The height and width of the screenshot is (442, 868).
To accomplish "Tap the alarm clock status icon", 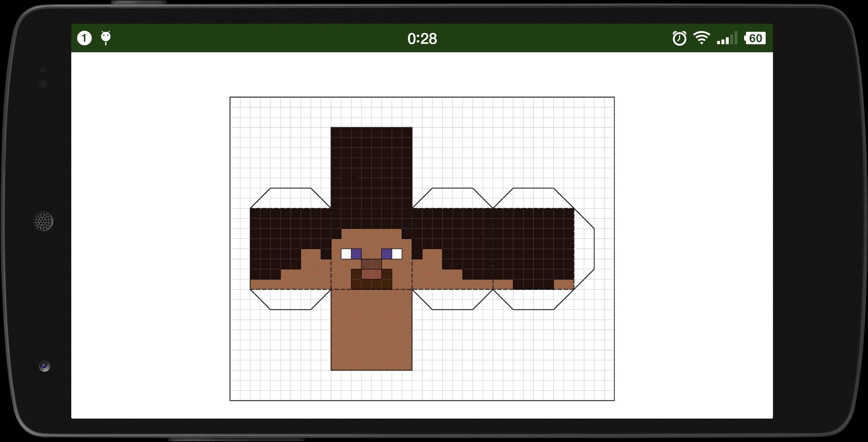I will (x=679, y=38).
